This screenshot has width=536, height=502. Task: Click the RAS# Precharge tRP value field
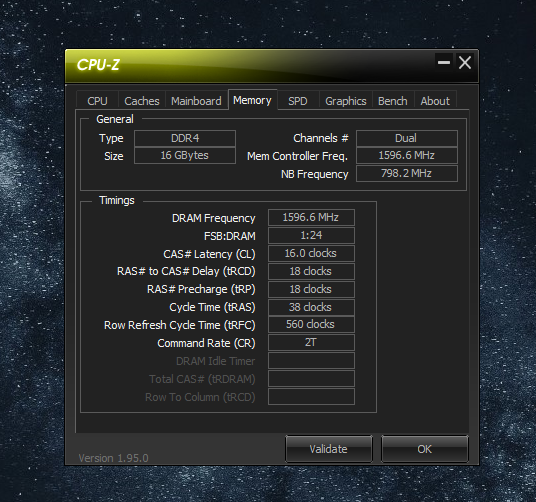tap(311, 289)
